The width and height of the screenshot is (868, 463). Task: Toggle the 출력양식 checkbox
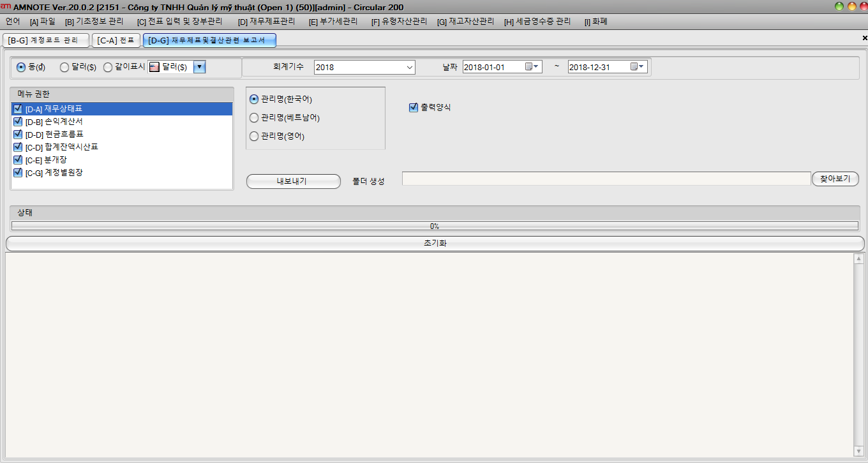tap(413, 108)
